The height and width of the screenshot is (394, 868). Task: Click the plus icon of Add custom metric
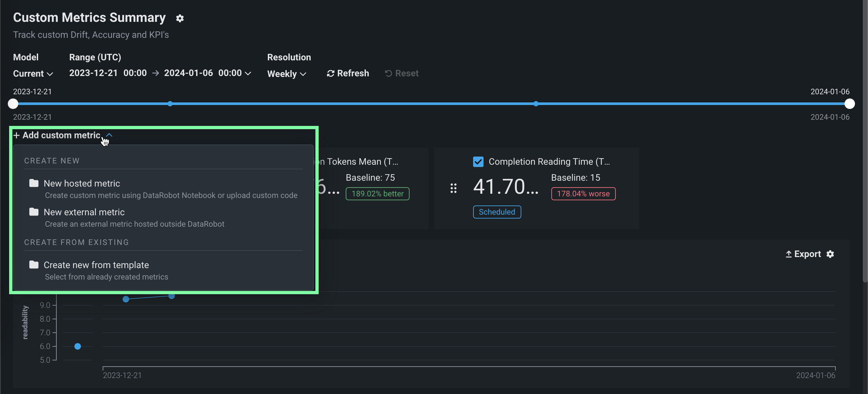[x=17, y=135]
